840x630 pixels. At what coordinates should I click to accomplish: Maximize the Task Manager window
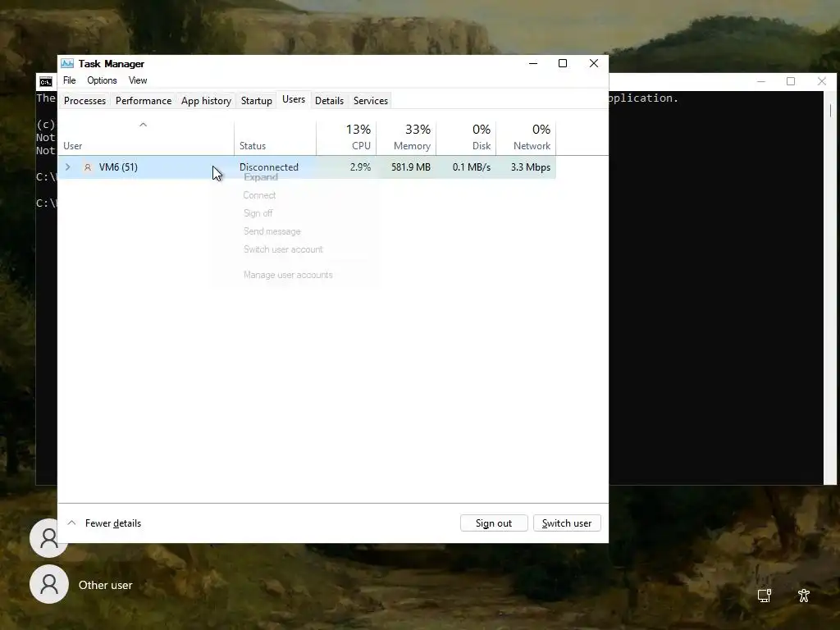[x=563, y=63]
